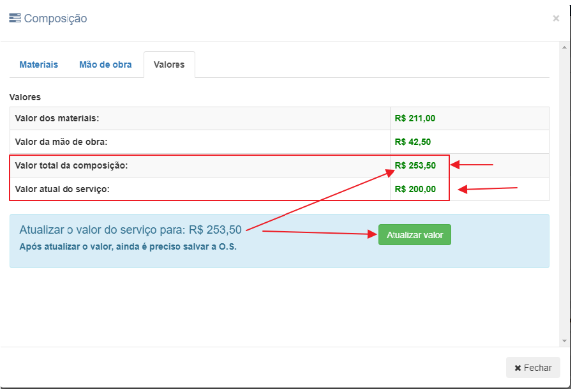Click the Valores section heading
This screenshot has width=575, height=392.
coord(25,98)
